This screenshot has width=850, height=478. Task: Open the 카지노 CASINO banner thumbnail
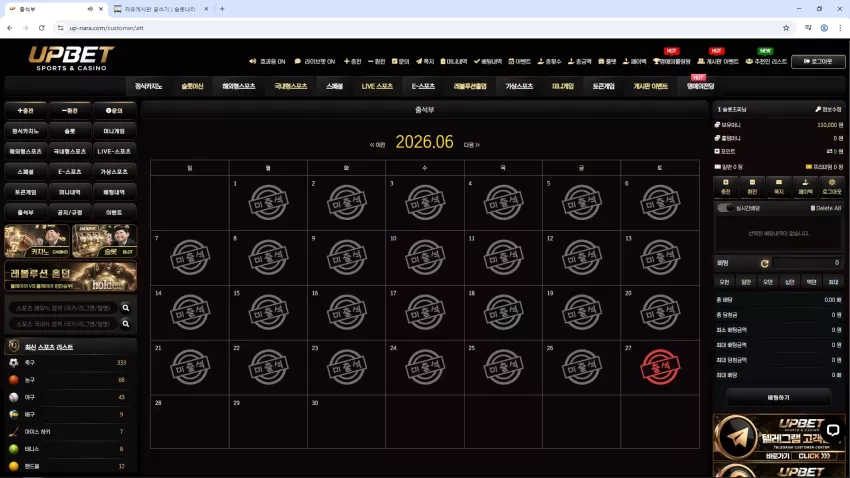pos(37,241)
